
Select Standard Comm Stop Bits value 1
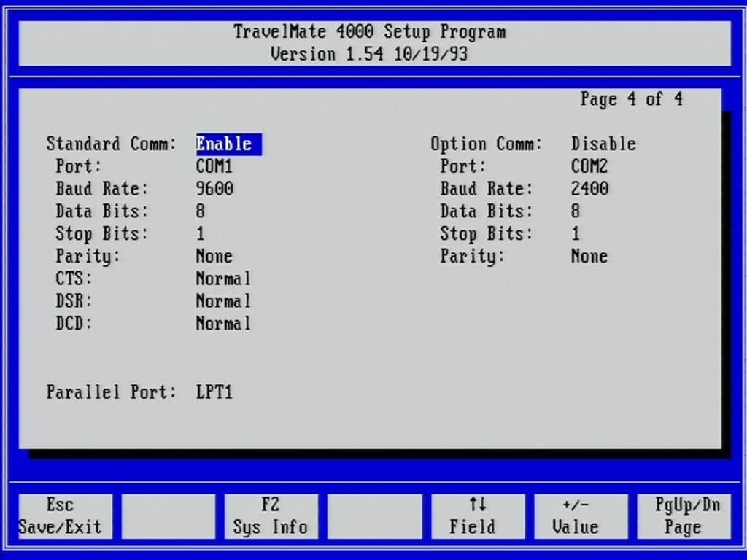[x=200, y=234]
